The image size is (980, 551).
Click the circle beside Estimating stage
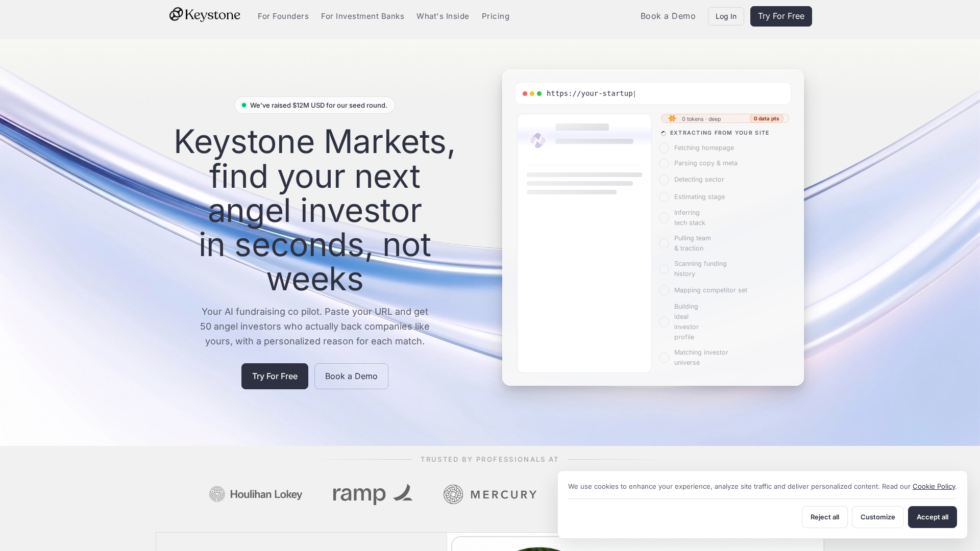[x=664, y=197]
